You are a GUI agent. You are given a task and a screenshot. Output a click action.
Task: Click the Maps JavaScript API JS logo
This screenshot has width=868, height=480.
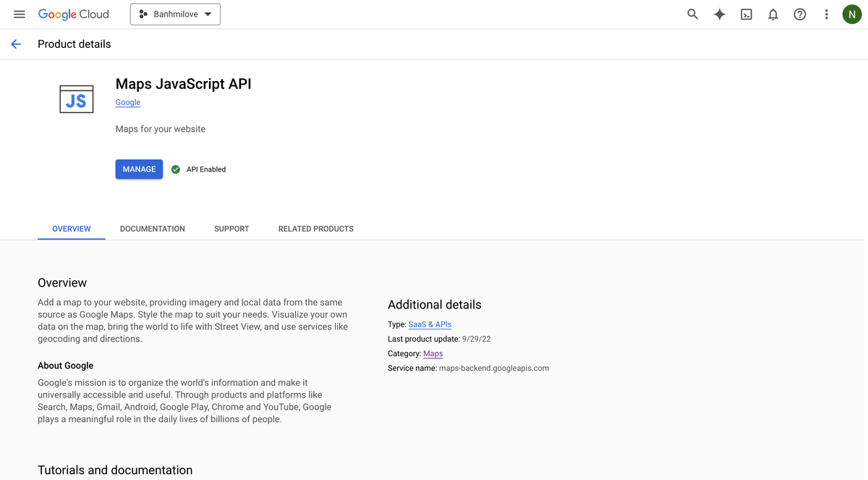click(76, 99)
